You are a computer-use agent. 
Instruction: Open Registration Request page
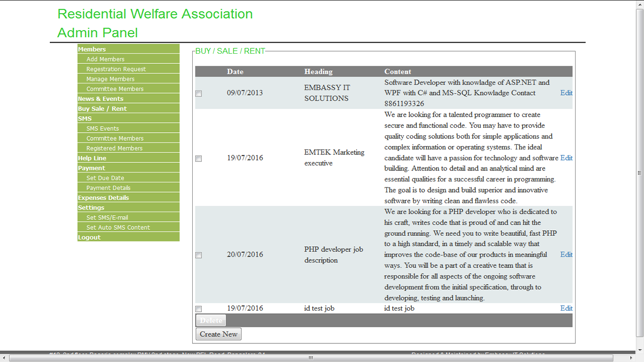coord(128,69)
